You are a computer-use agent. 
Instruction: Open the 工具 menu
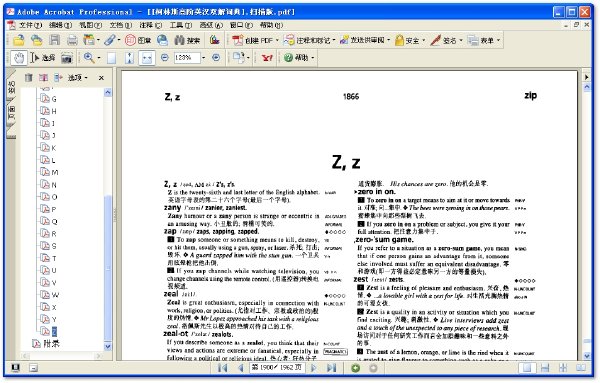(181, 25)
